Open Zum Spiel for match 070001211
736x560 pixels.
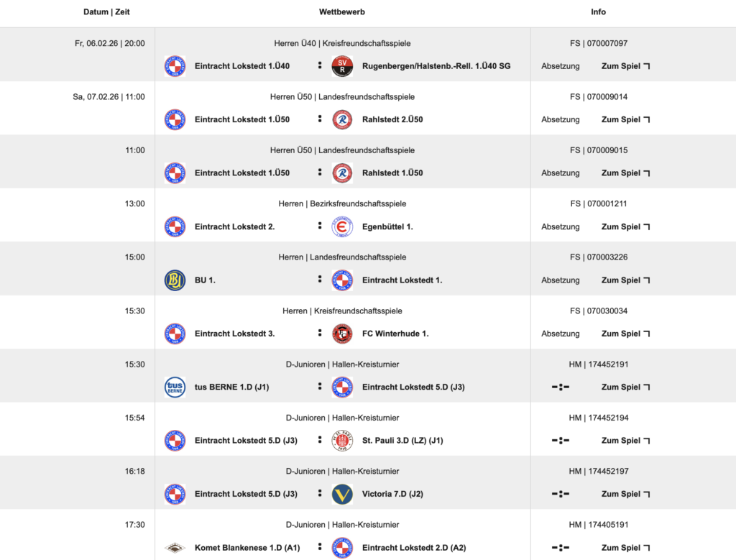(625, 226)
